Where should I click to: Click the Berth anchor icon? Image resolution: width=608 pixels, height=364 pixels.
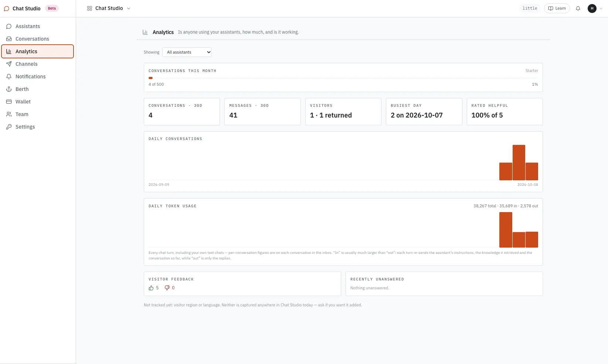(9, 89)
